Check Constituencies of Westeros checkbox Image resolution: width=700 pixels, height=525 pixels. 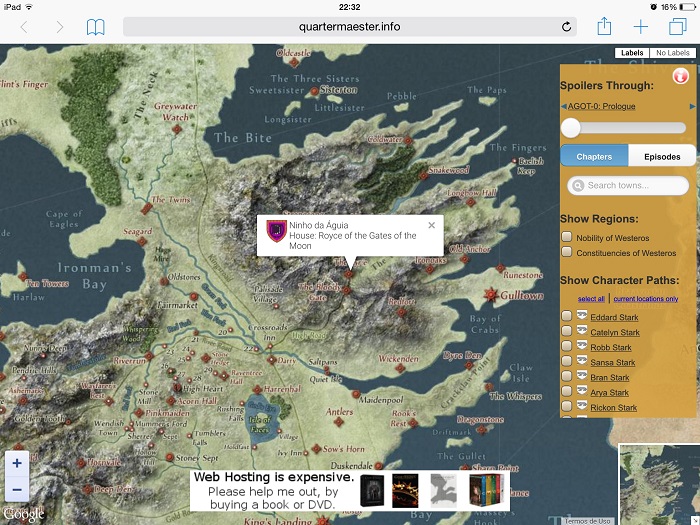point(567,253)
